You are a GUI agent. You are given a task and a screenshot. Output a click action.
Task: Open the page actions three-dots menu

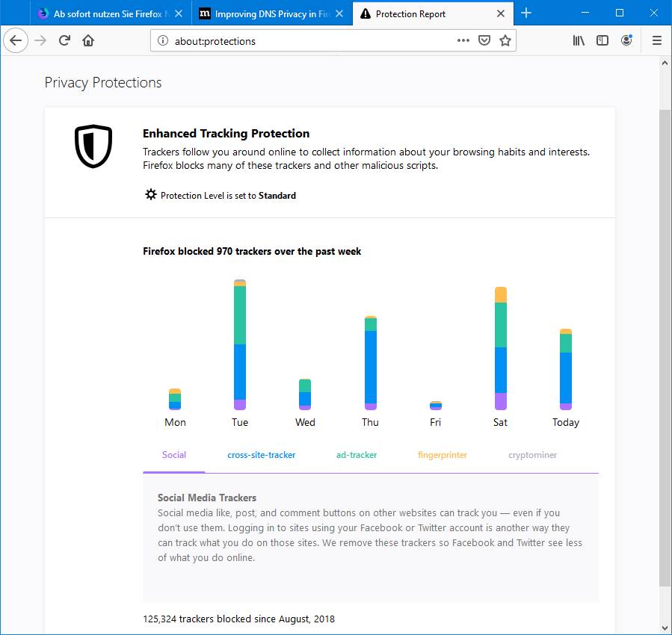[463, 40]
